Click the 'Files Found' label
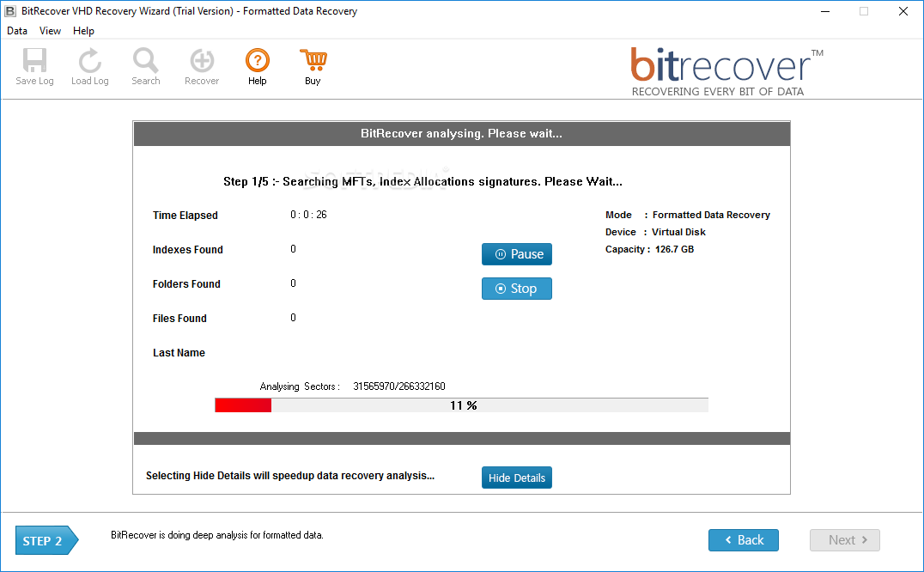The image size is (924, 572). [179, 319]
